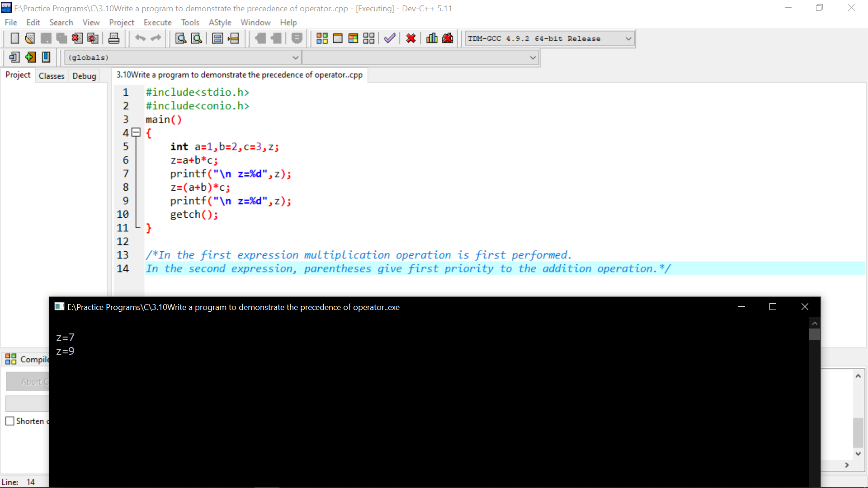
Task: Switch to the Classes sidebar tab
Action: 52,76
